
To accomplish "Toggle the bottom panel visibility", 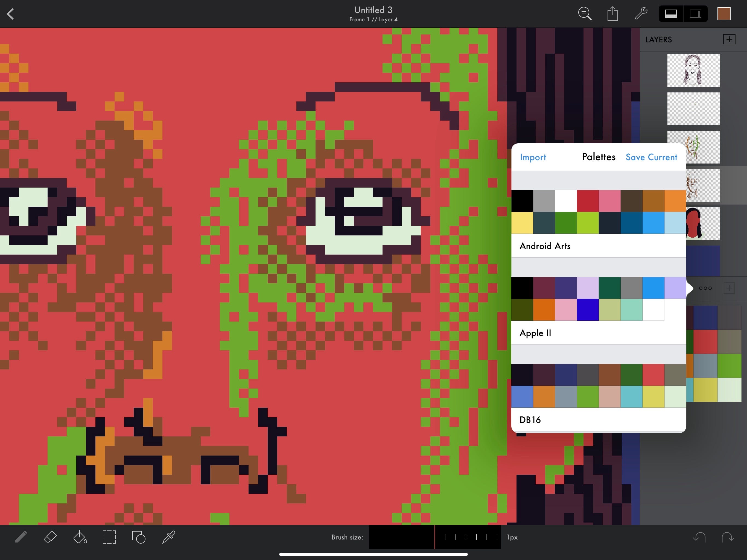I will (671, 14).
